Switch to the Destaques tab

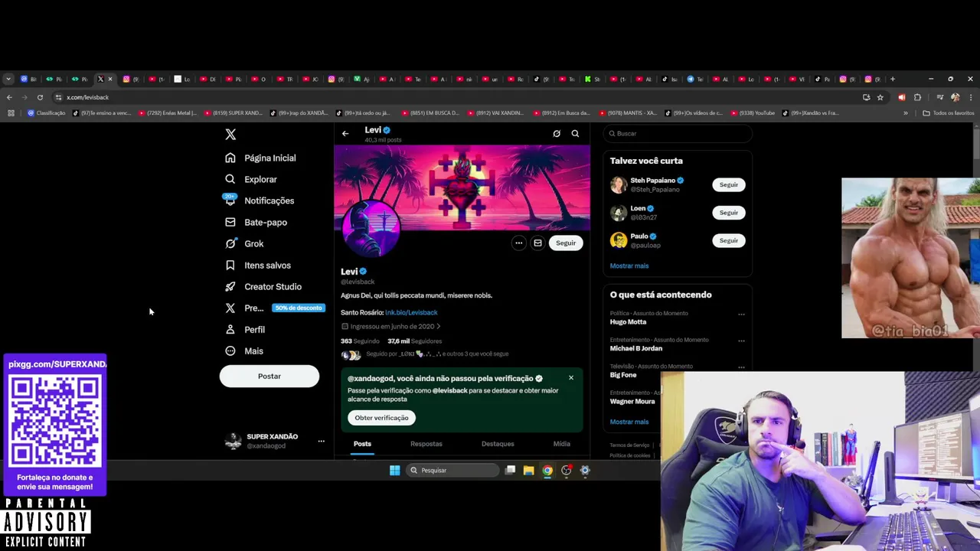498,444
